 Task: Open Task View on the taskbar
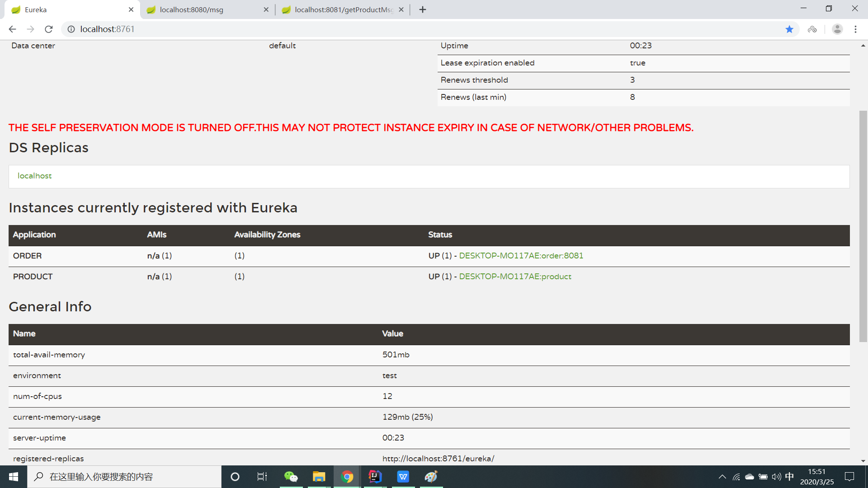tap(262, 477)
